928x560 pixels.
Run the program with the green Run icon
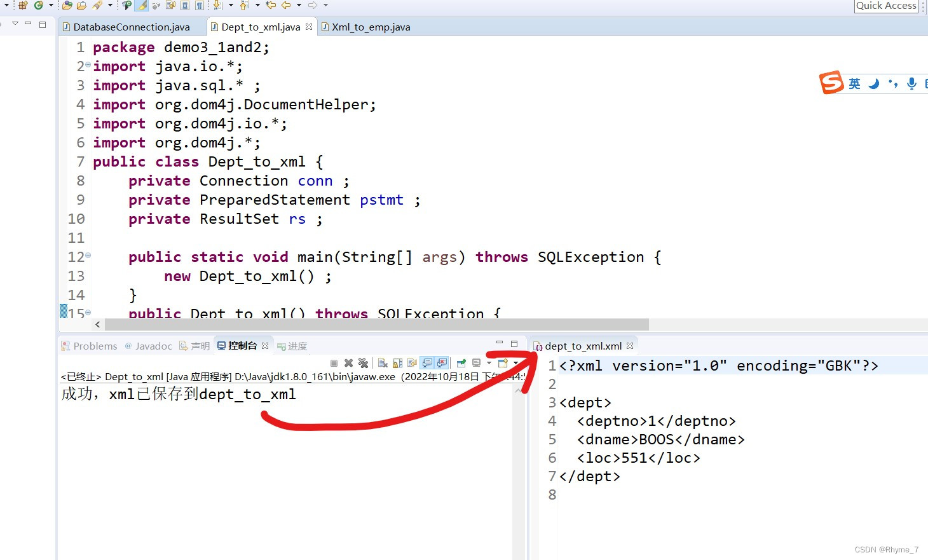tap(38, 8)
